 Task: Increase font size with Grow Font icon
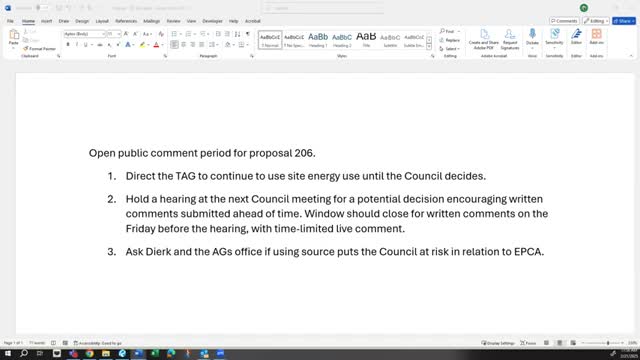pos(126,34)
